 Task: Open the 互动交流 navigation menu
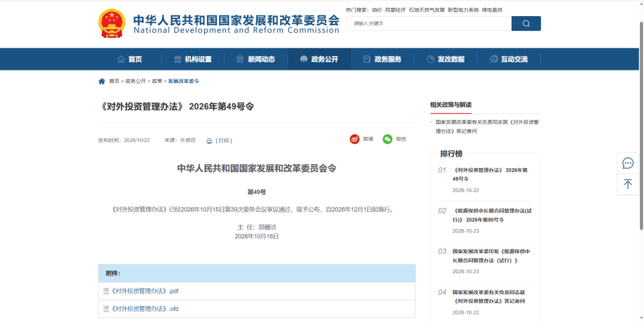pos(509,59)
